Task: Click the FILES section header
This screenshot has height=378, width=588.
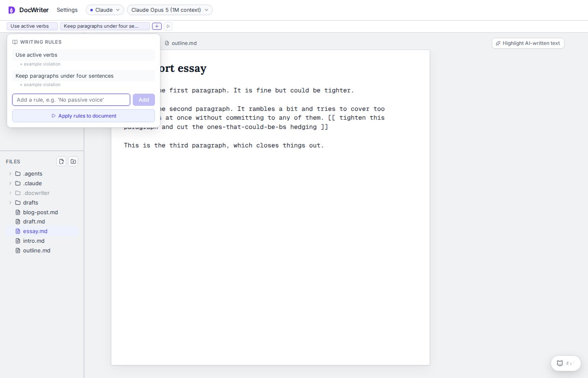Action: pyautogui.click(x=13, y=162)
